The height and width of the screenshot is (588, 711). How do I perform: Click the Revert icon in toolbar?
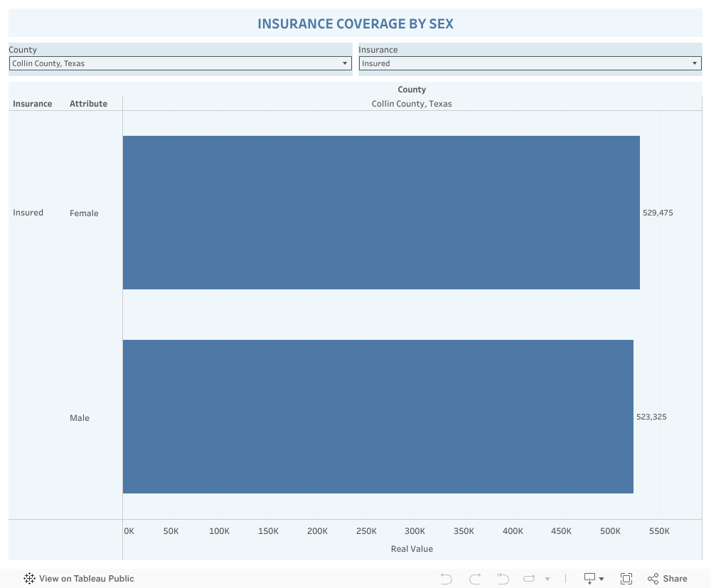click(503, 579)
